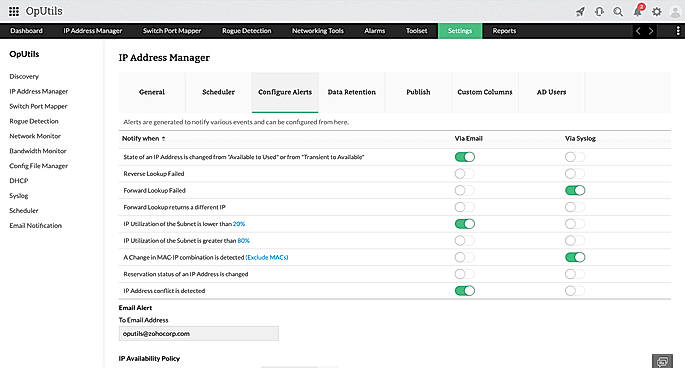The height and width of the screenshot is (368, 685).
Task: Open Email Notification in the sidebar
Action: (x=35, y=226)
